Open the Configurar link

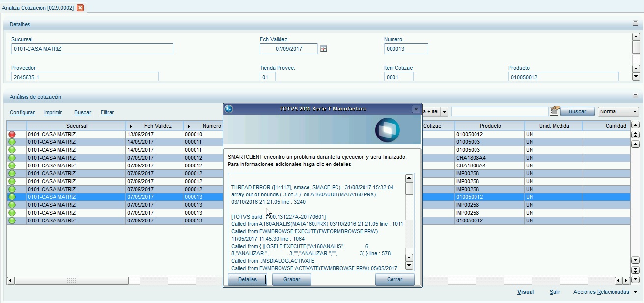(22, 112)
